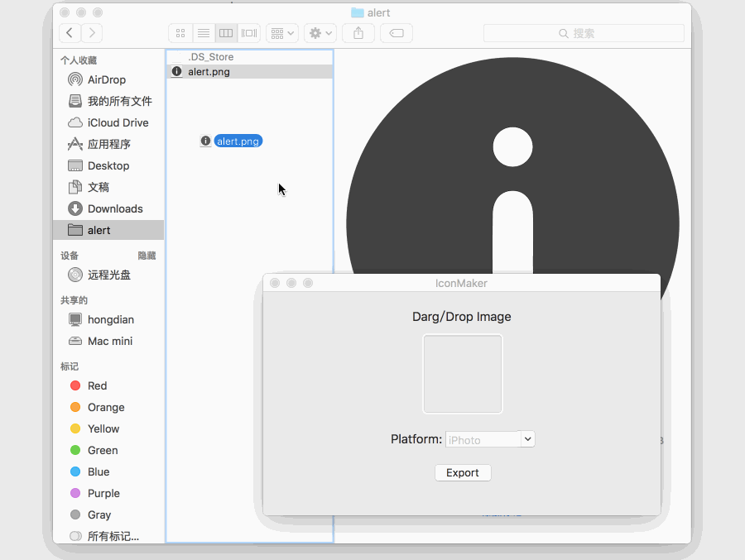Viewport: 745px width, 560px height.
Task: Select the alert folder in the sidebar
Action: (x=108, y=230)
